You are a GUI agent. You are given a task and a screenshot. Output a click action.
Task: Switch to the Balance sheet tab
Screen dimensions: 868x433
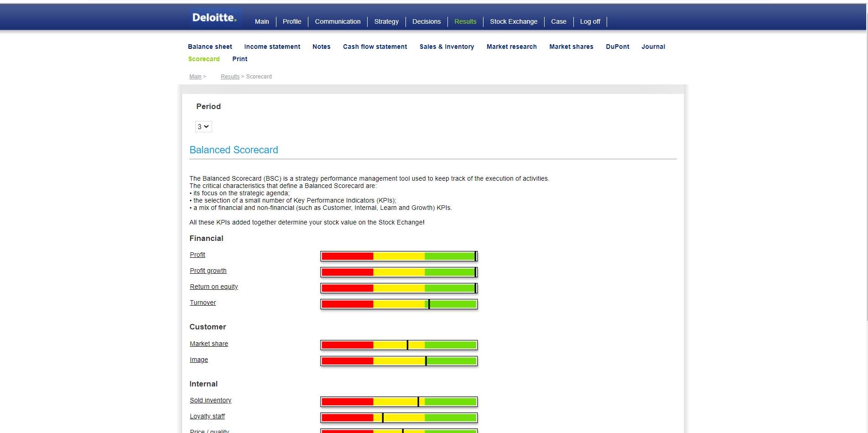click(210, 47)
